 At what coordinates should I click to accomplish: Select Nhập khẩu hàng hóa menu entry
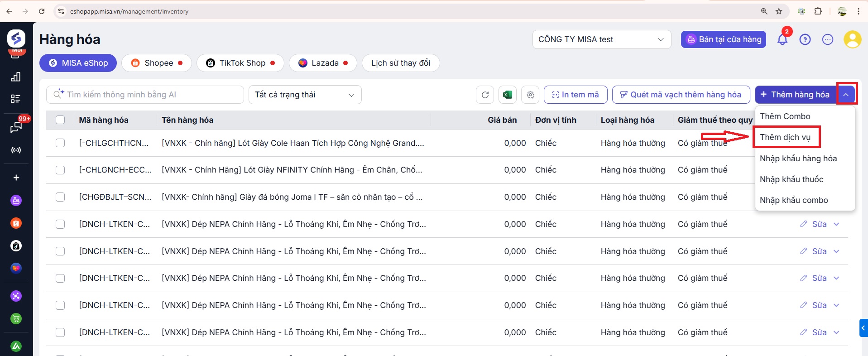798,159
